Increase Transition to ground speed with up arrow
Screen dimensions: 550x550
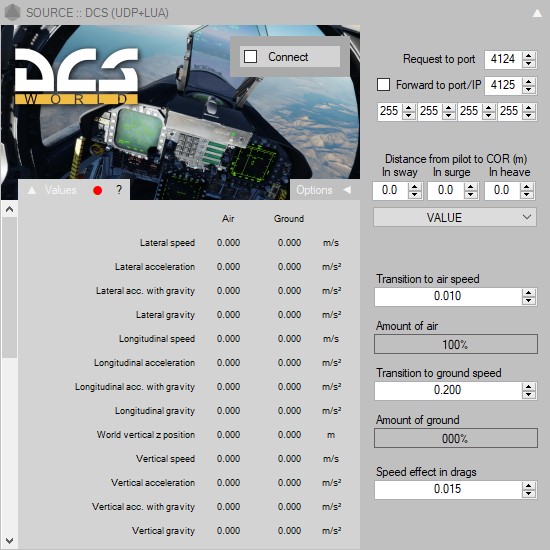coord(529,387)
